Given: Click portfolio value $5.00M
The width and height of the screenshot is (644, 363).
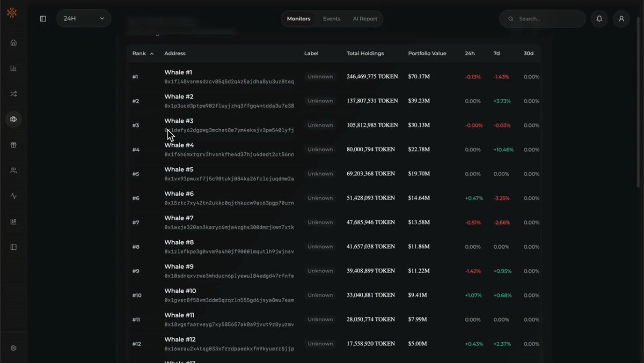Looking at the screenshot, I should (418, 344).
